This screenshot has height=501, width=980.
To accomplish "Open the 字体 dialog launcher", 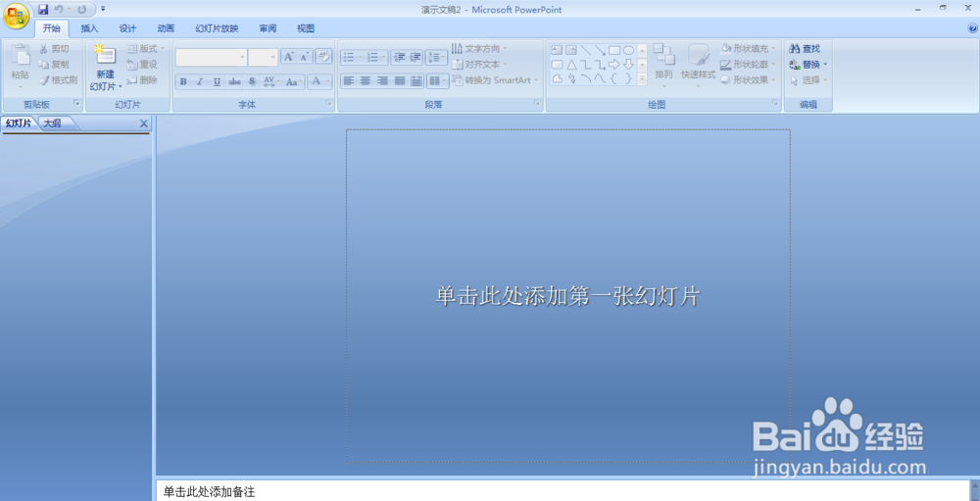I will (328, 103).
